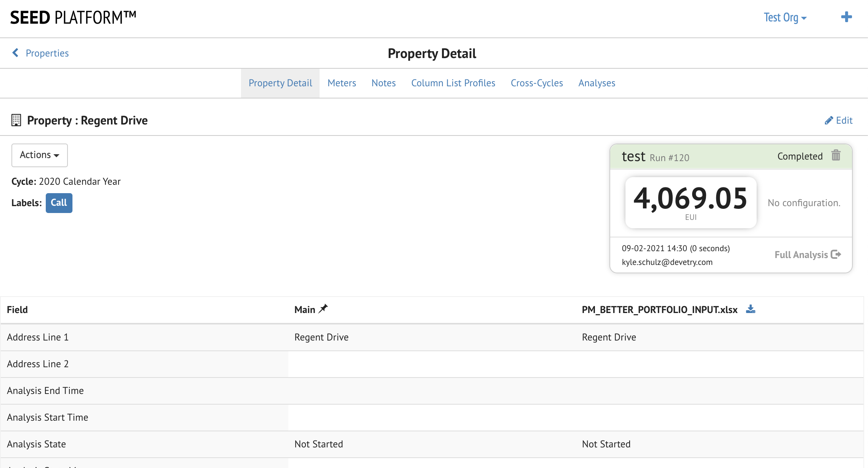868x468 pixels.
Task: Download PM_BETTER_PORTFOLIO_INPUT.xlsx via download icon
Action: point(751,309)
